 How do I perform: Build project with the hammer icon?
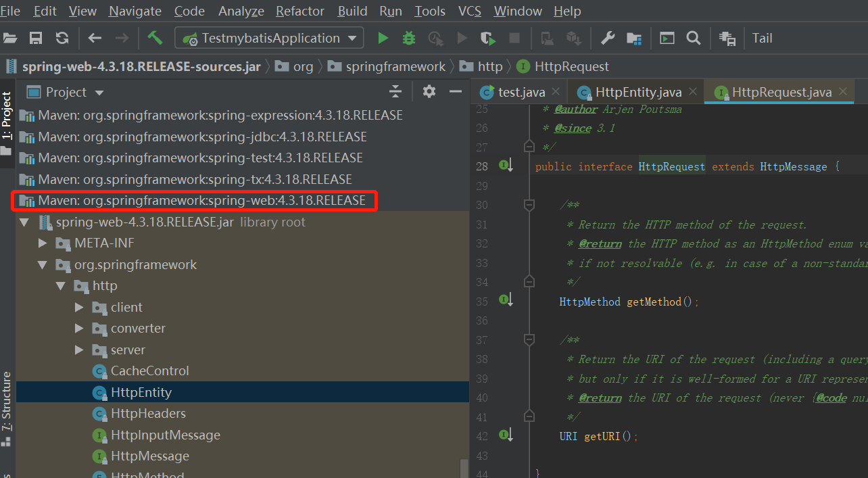pyautogui.click(x=155, y=38)
